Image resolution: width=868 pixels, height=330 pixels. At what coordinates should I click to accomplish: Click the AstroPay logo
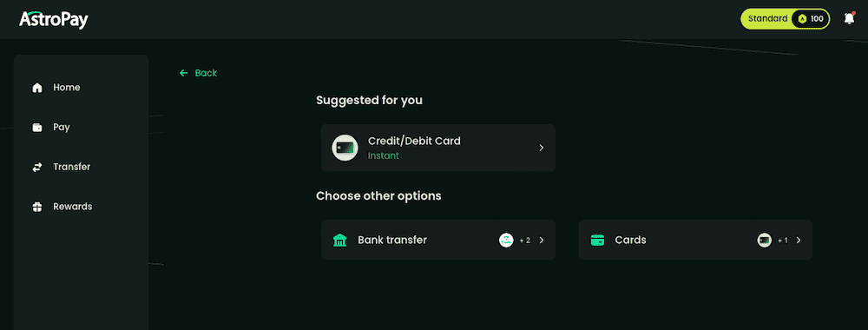coord(54,19)
